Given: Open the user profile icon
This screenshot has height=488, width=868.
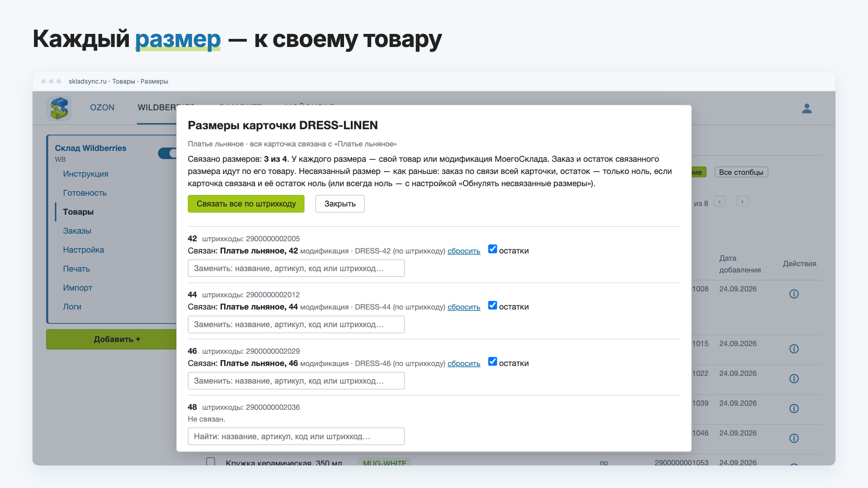Looking at the screenshot, I should pyautogui.click(x=807, y=108).
